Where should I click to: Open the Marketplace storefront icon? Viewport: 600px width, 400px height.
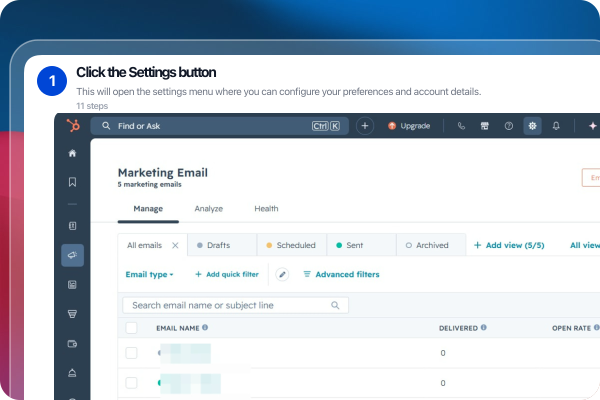484,126
